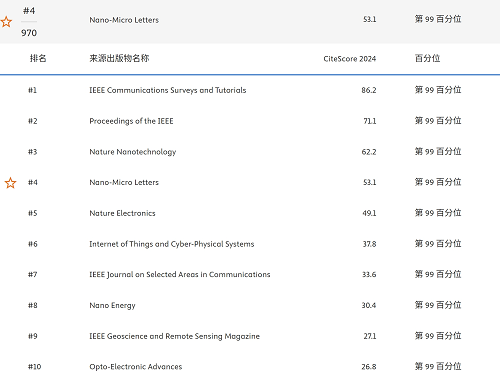The height and width of the screenshot is (385, 500).
Task: Click the rank #7 cell
Action: pos(33,275)
